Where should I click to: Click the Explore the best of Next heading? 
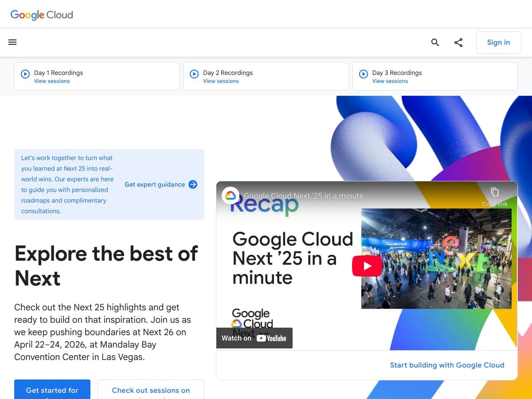(x=106, y=266)
